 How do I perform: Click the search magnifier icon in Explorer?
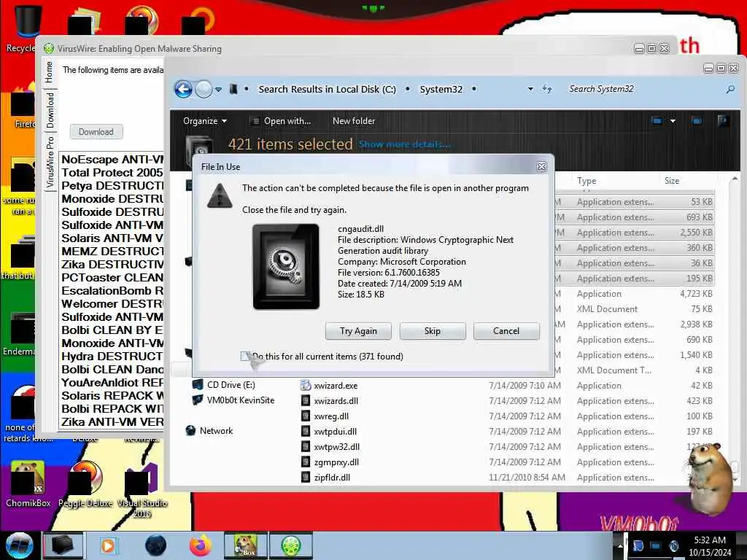pyautogui.click(x=729, y=89)
